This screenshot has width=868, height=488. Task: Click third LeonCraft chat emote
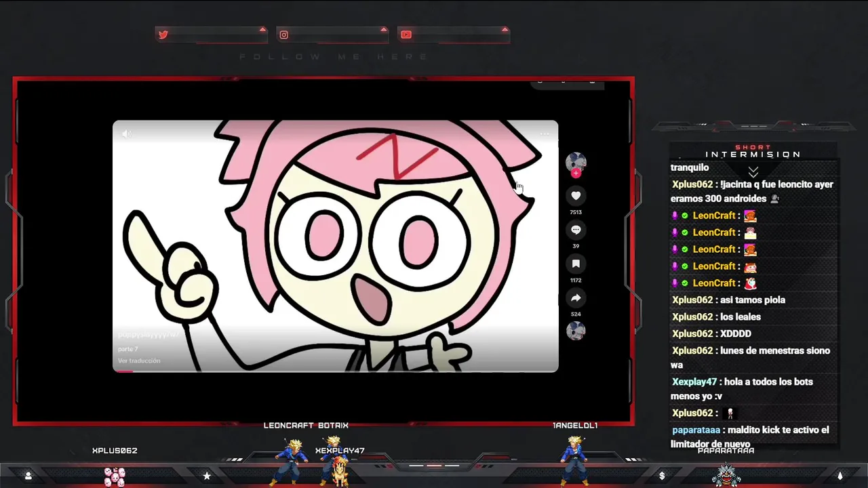tap(750, 249)
